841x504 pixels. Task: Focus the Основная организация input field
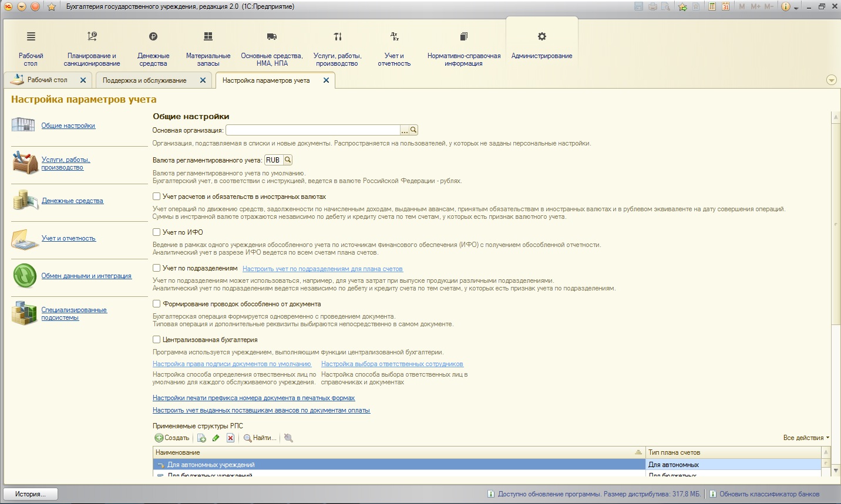click(313, 130)
